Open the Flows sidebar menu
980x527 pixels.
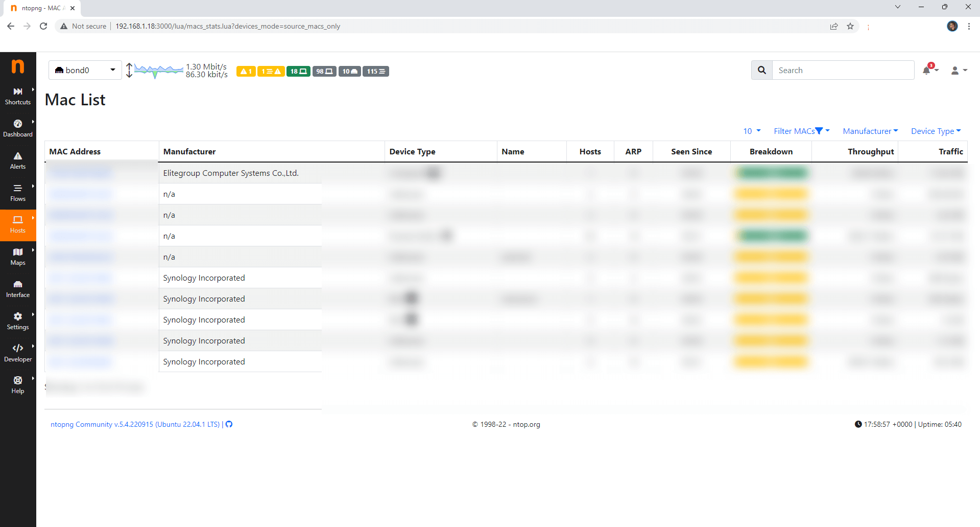pyautogui.click(x=18, y=193)
